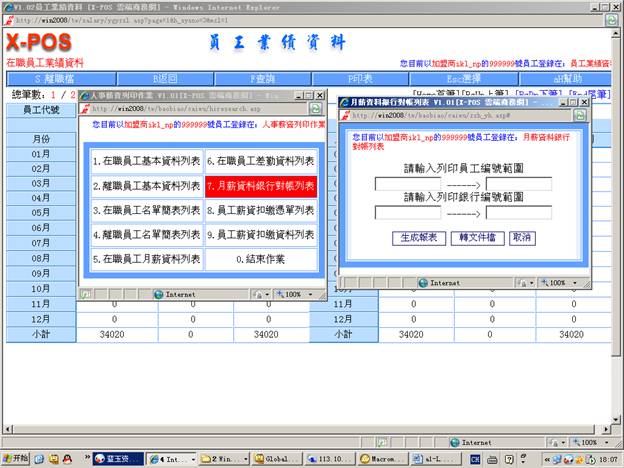Select 7.月薪資料銀行對帳列表 option
The width and height of the screenshot is (624, 468).
tap(261, 186)
